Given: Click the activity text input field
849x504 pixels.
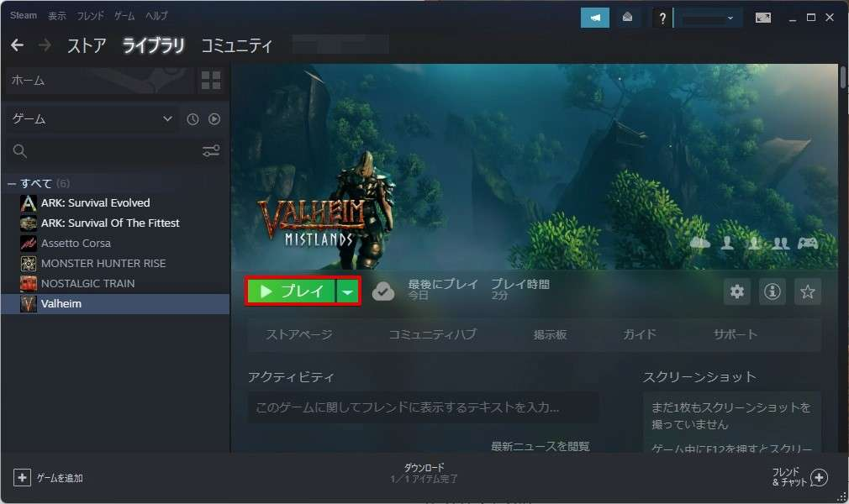Looking at the screenshot, I should [424, 407].
